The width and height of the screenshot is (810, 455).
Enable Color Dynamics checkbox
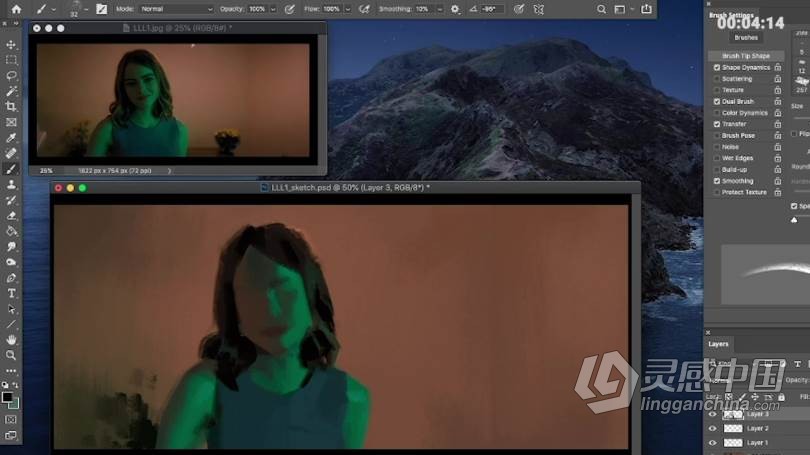click(716, 113)
